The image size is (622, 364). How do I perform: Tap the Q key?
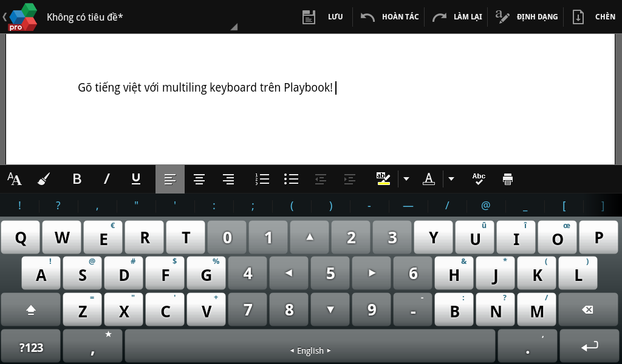tap(21, 237)
